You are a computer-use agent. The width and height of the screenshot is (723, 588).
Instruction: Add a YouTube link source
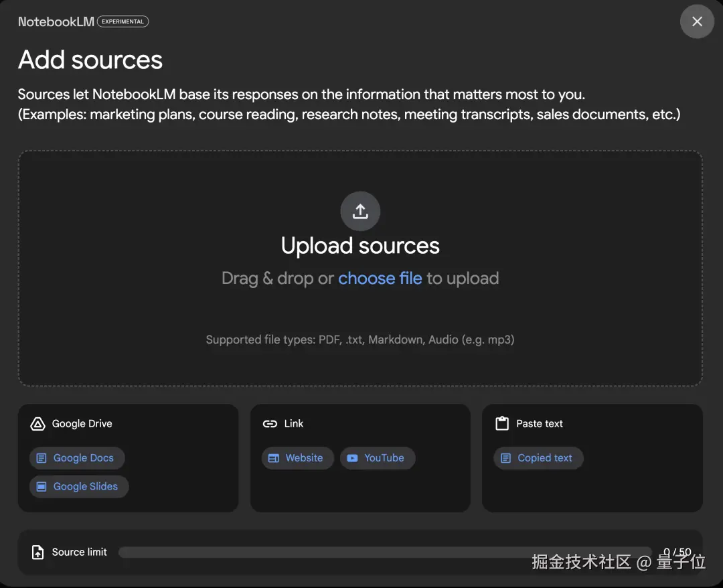[x=378, y=458]
